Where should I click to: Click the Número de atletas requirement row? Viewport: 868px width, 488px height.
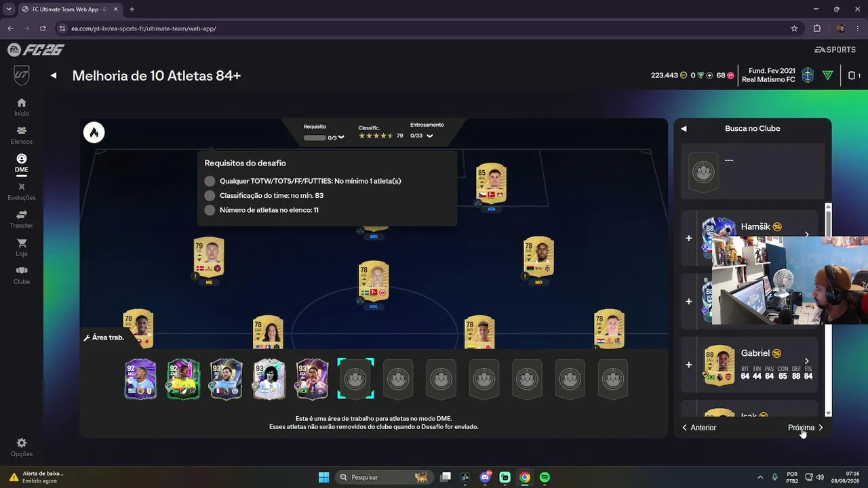(261, 210)
